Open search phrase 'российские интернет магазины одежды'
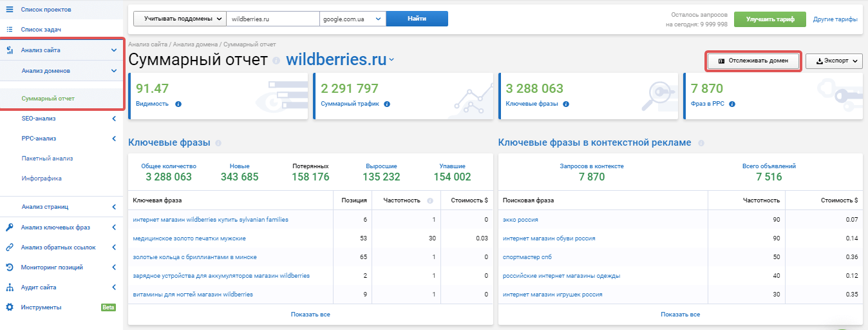 (561, 276)
